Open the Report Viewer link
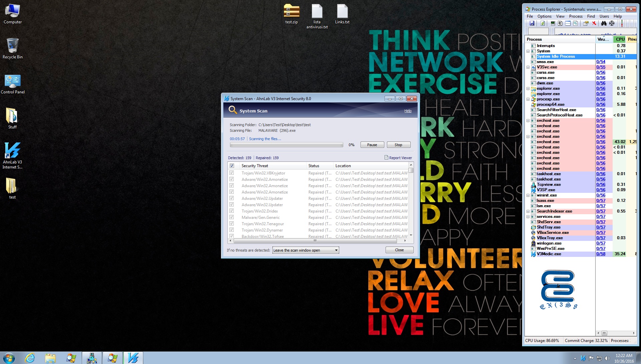Screen dimensions: 641x364 tap(400, 158)
